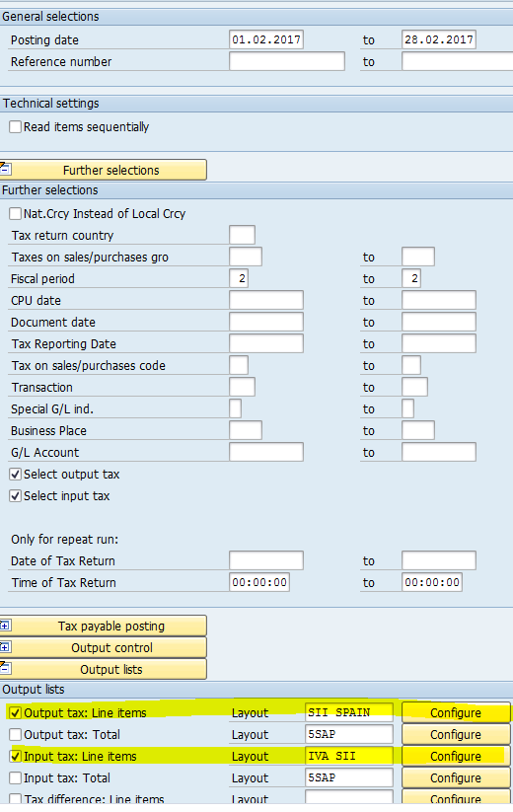Focus Time of Tax Return from field
Image resolution: width=513 pixels, height=812 pixels.
pyautogui.click(x=259, y=582)
